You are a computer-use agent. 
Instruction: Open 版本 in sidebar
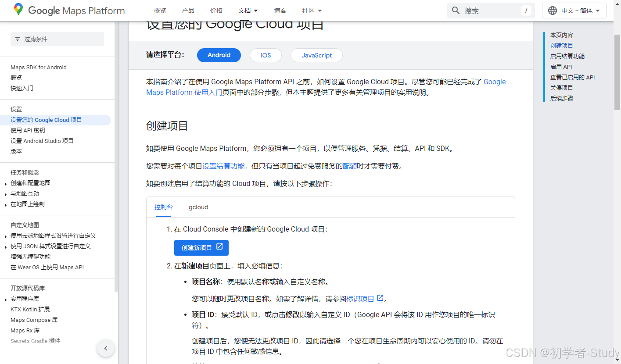(16, 151)
